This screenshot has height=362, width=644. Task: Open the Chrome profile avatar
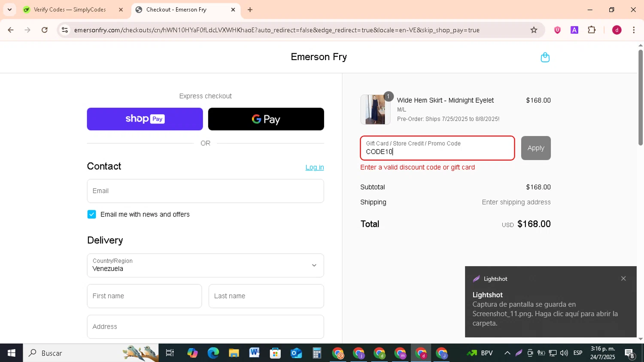pos(617,30)
